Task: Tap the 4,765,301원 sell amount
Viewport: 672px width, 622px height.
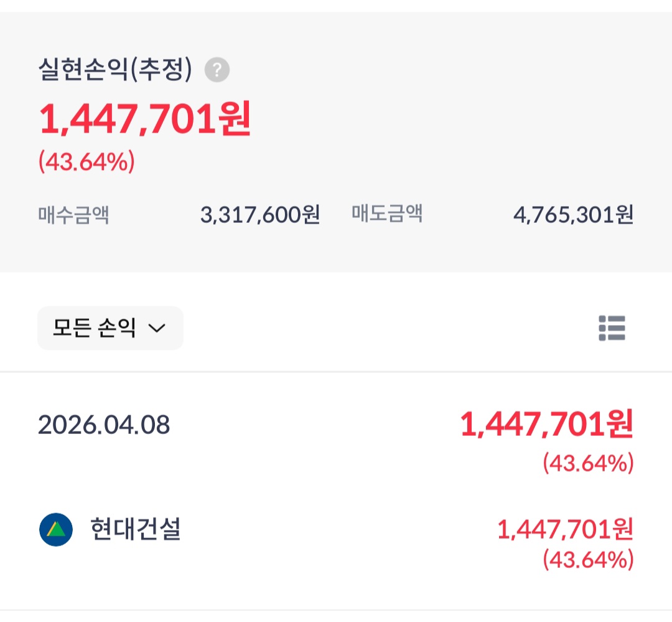Action: 573,215
